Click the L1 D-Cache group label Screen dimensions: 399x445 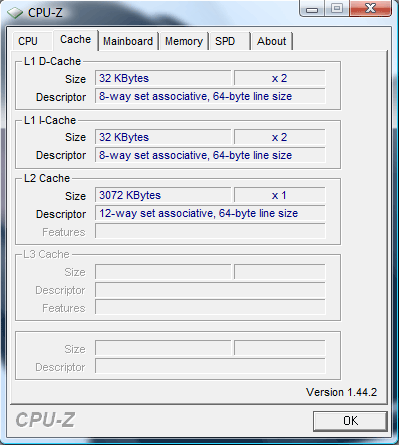pos(52,61)
